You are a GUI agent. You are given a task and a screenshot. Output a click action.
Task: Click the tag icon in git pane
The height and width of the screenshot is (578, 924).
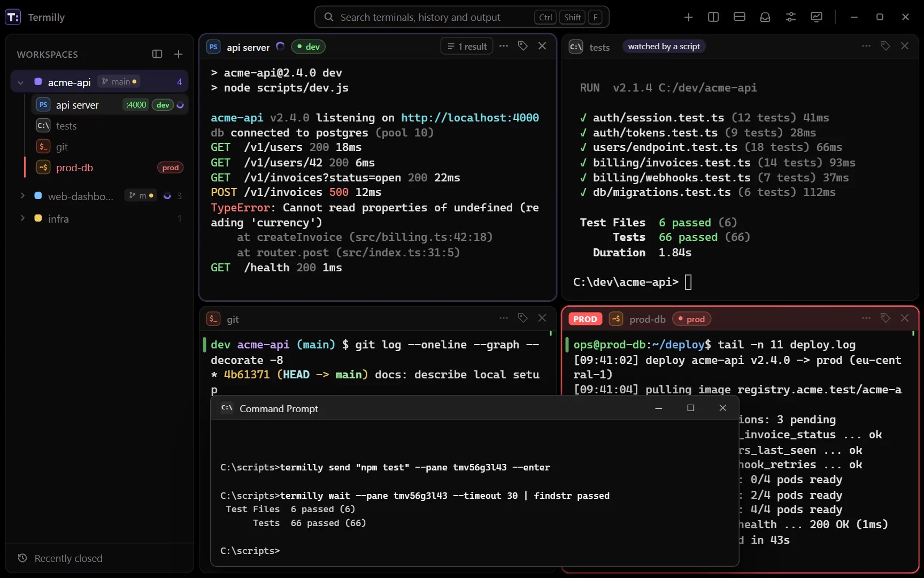523,318
